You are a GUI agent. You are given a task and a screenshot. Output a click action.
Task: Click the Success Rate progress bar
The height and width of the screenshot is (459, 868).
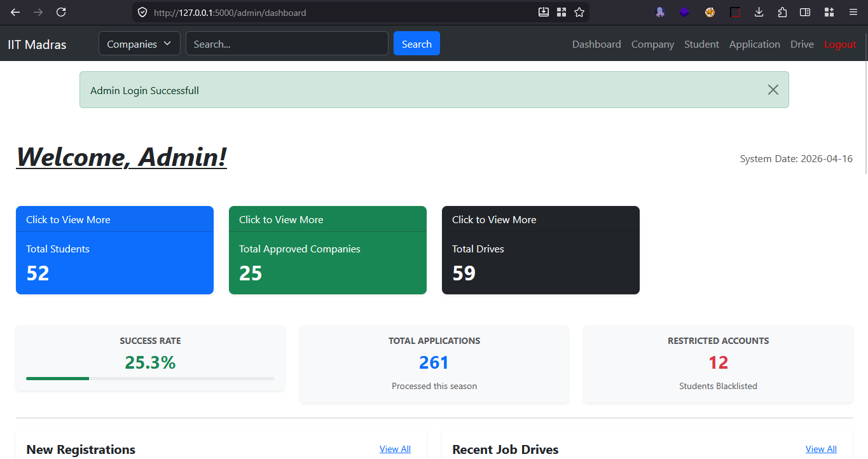coord(150,378)
